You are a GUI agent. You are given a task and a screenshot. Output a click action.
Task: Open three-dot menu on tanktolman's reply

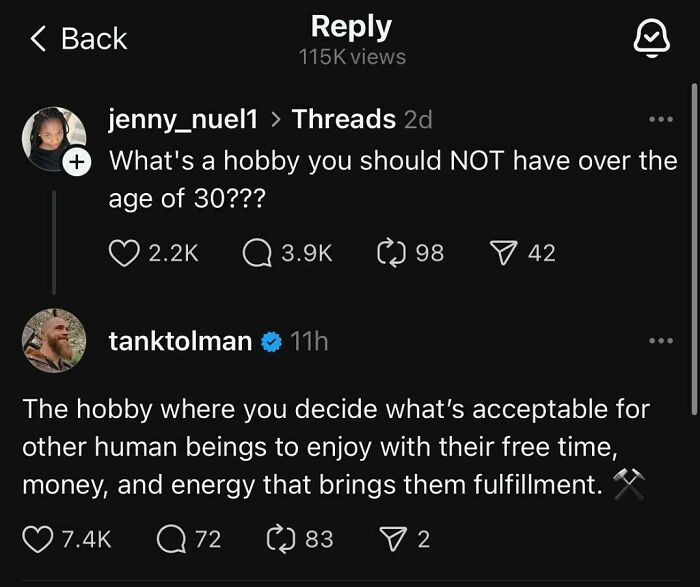(661, 341)
